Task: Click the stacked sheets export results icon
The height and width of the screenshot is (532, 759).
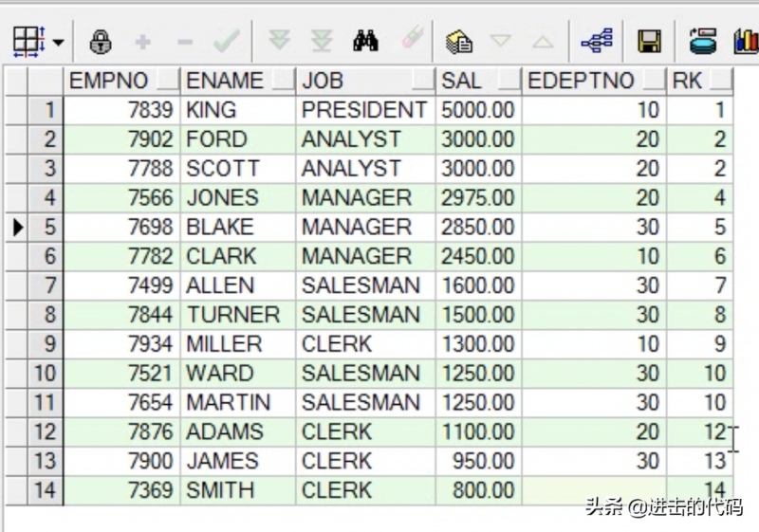Action: tap(459, 42)
